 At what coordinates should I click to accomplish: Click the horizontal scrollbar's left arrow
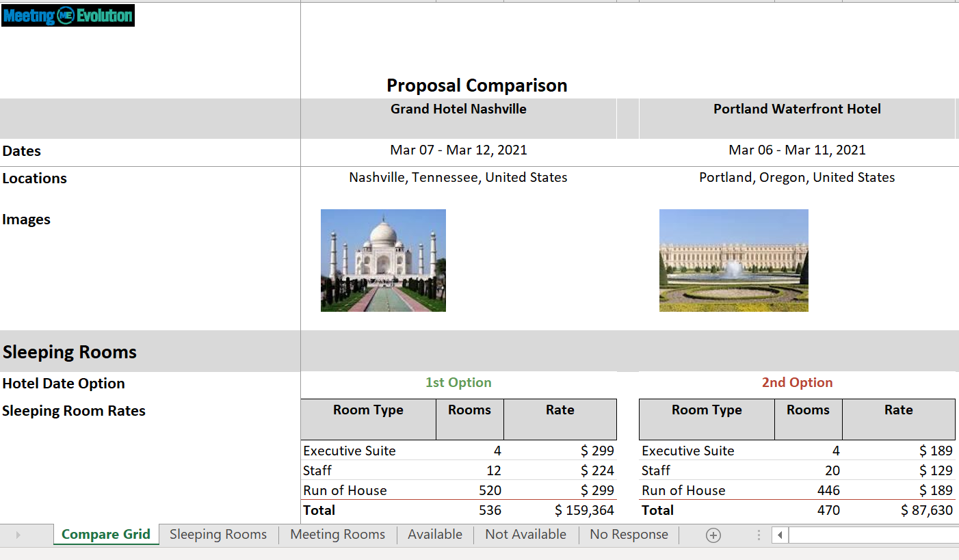pyautogui.click(x=780, y=535)
